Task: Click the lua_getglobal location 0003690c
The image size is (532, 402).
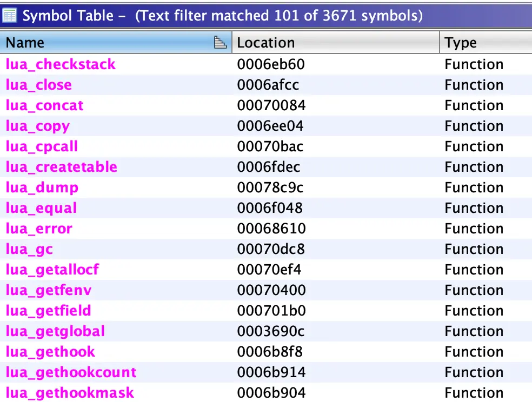Action: (x=271, y=331)
